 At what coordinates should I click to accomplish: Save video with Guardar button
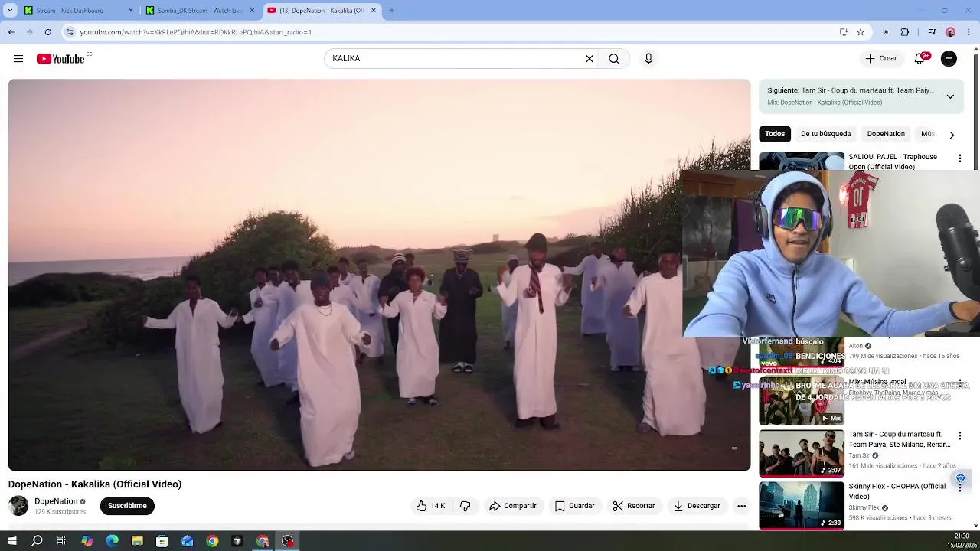click(x=574, y=506)
